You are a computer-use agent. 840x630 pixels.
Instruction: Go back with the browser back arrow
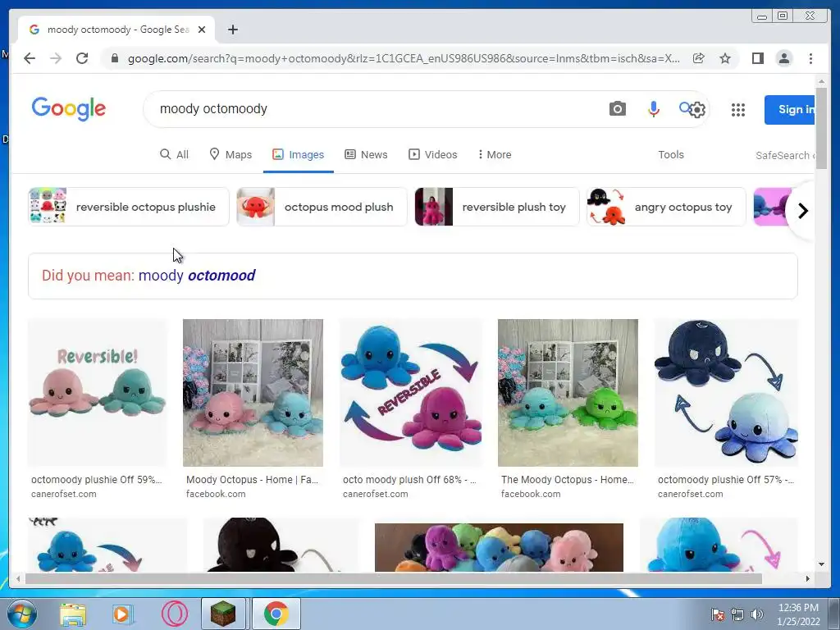pyautogui.click(x=30, y=58)
